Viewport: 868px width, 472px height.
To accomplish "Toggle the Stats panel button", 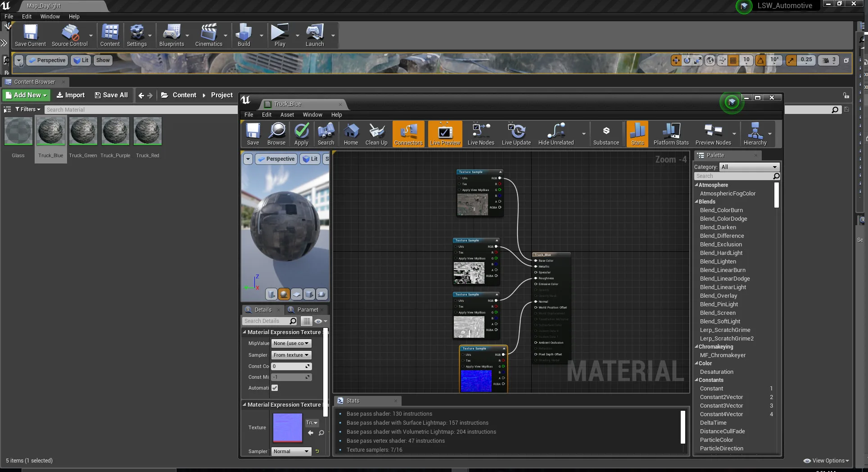I will point(637,134).
